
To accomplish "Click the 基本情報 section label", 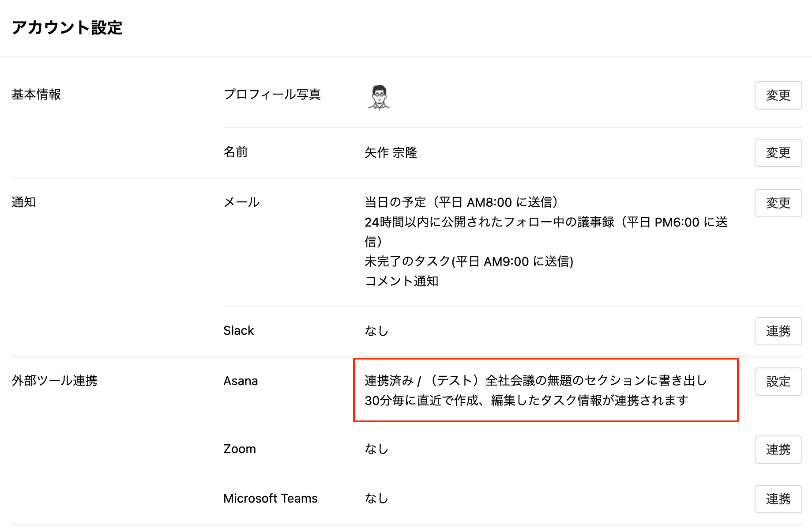I will coord(36,95).
